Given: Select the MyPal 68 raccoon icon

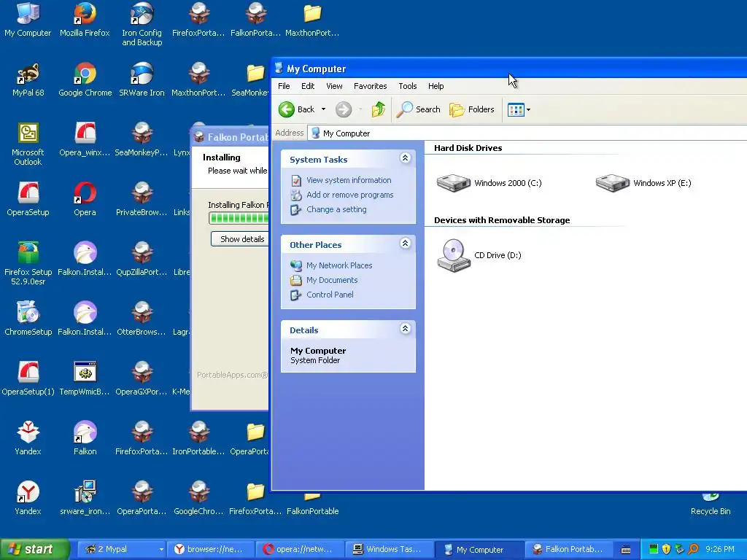Looking at the screenshot, I should [28, 79].
